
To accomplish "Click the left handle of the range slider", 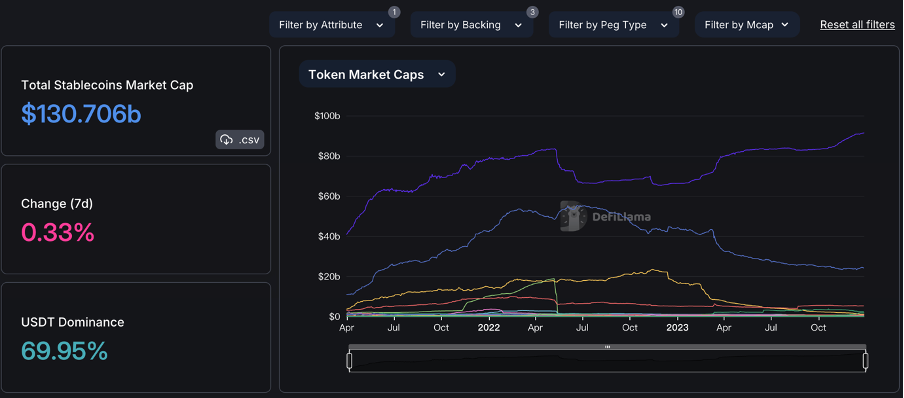I will (x=349, y=361).
